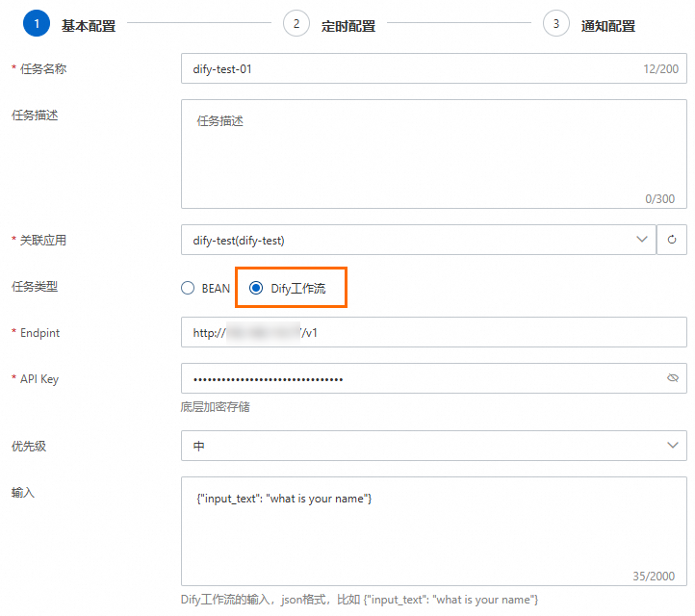695x616 pixels.
Task: Click the 输入 JSON text area
Action: [433, 531]
